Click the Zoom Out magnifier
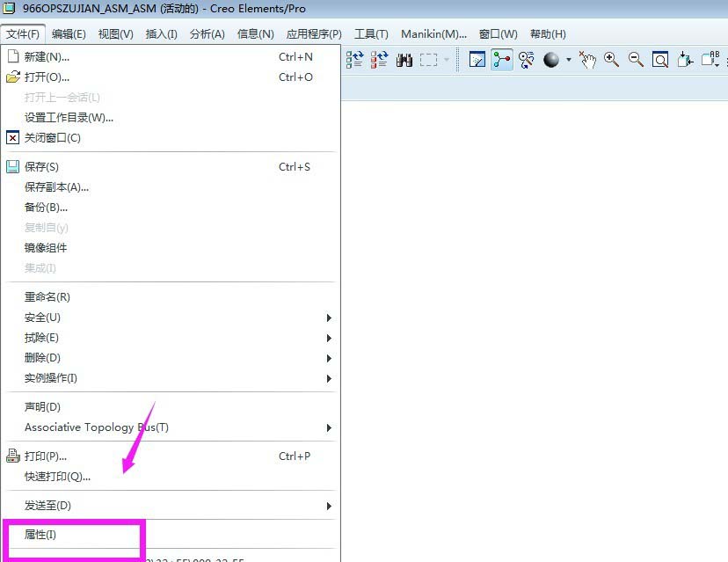This screenshot has width=728, height=562. point(636,60)
